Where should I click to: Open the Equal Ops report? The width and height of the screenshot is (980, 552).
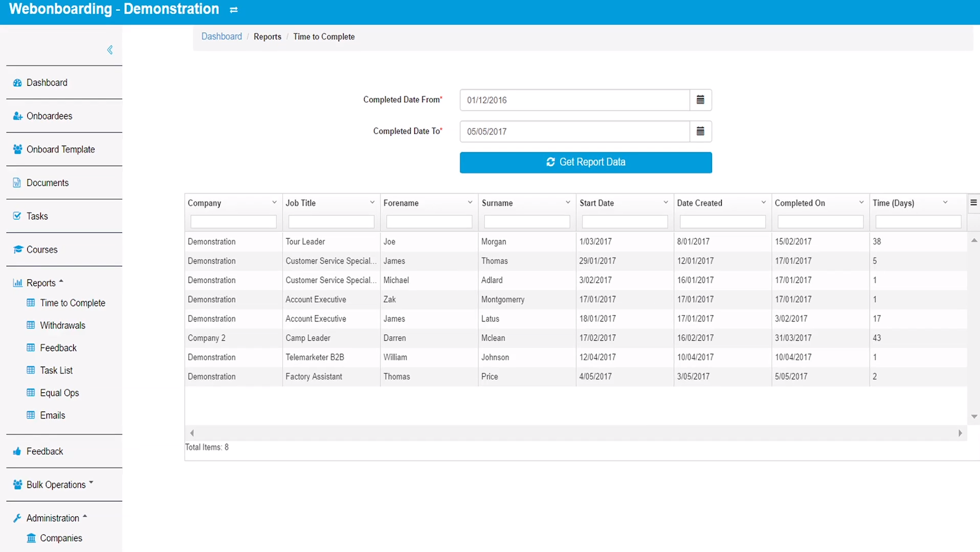[x=59, y=393]
